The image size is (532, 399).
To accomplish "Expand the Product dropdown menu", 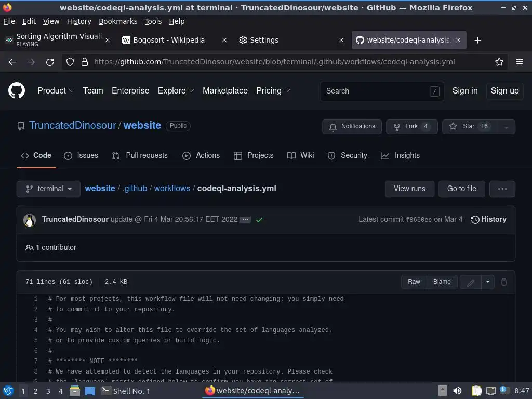I will click(x=56, y=91).
